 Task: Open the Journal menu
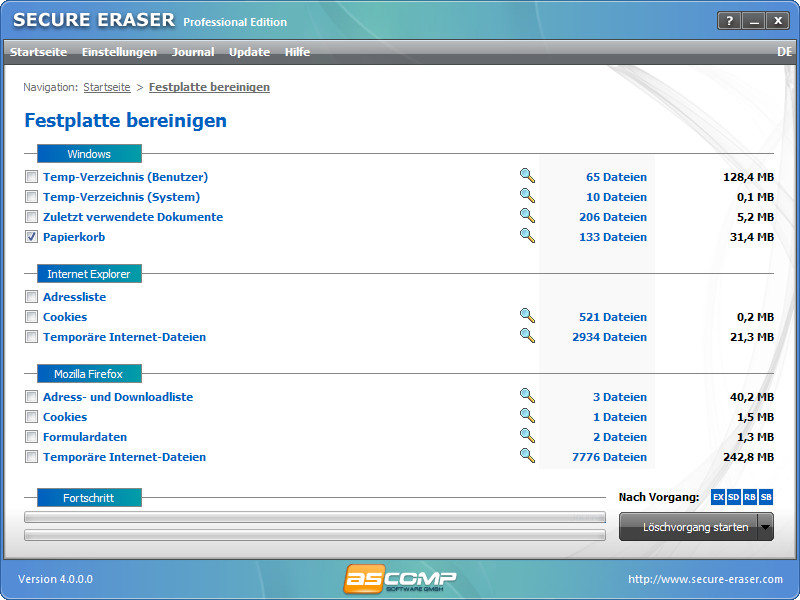193,52
